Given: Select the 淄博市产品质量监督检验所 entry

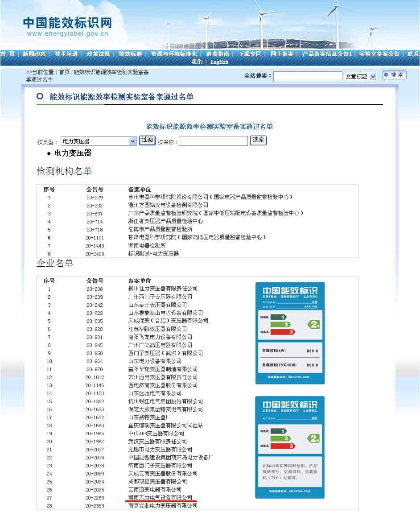Looking at the screenshot, I should pyautogui.click(x=160, y=229).
